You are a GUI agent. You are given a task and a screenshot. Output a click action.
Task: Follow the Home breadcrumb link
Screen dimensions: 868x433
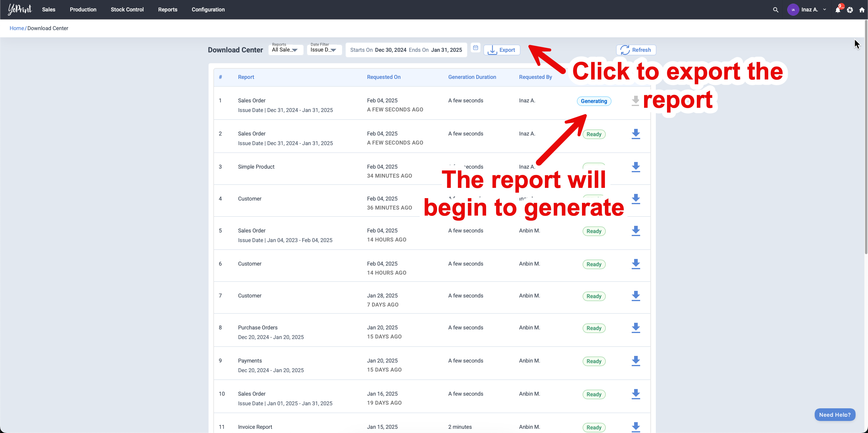pyautogui.click(x=17, y=28)
